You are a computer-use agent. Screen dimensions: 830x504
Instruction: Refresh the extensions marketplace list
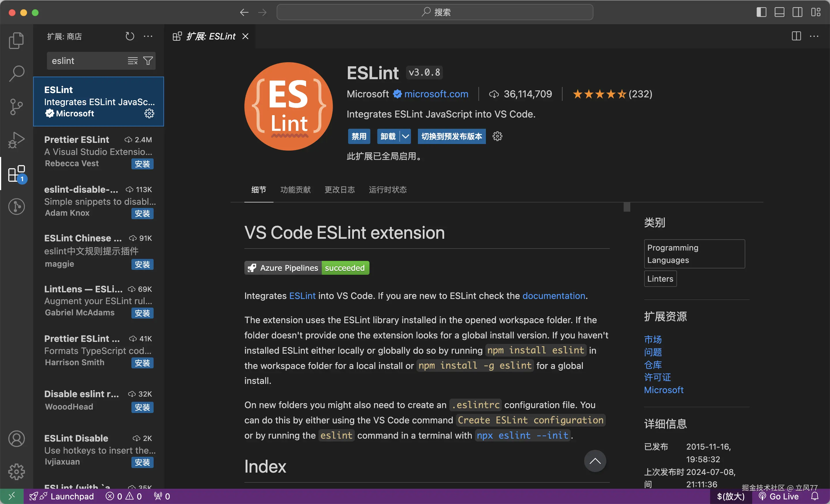[130, 36]
